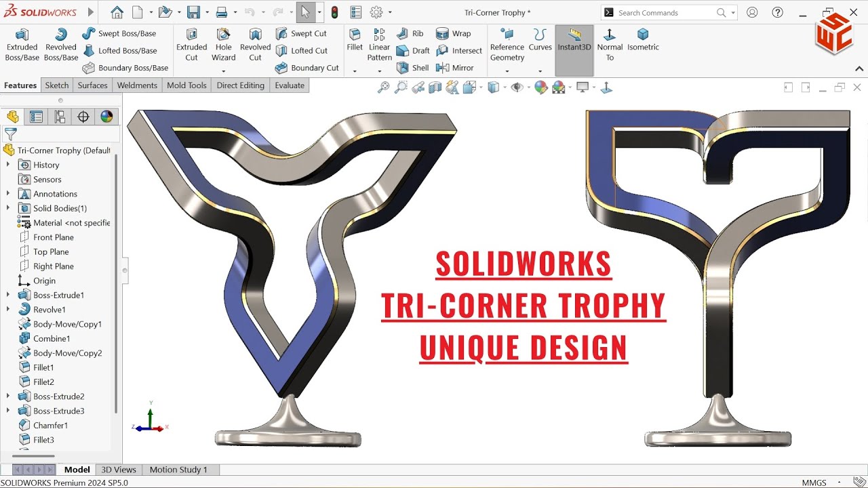Switch to 3D Views tab

119,469
